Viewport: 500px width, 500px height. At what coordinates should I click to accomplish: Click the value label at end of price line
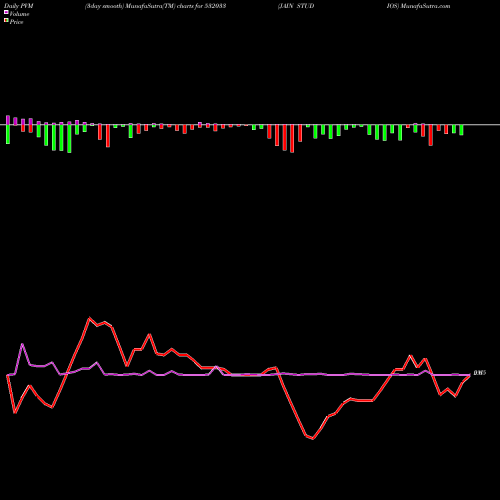(480, 373)
